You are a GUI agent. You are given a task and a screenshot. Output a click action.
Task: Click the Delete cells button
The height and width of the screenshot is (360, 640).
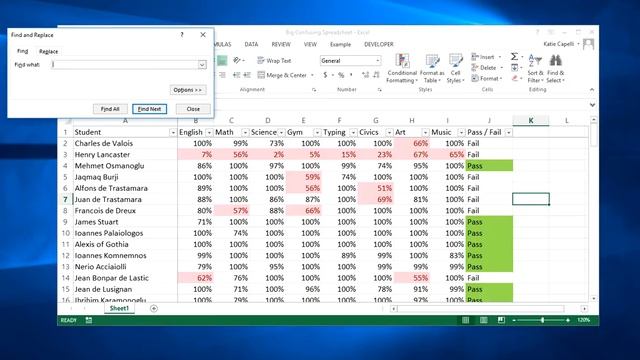pos(487,68)
